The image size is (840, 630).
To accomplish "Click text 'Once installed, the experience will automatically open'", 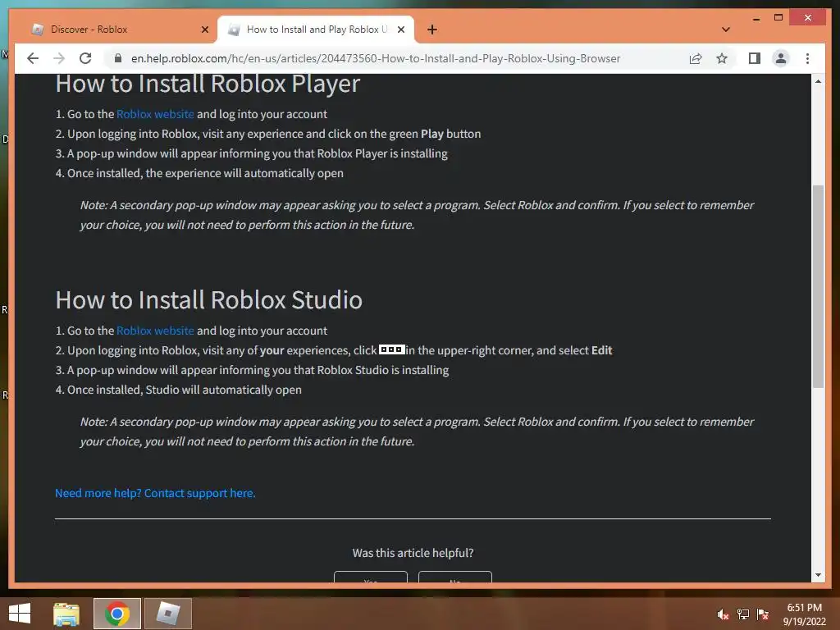I will coord(205,174).
